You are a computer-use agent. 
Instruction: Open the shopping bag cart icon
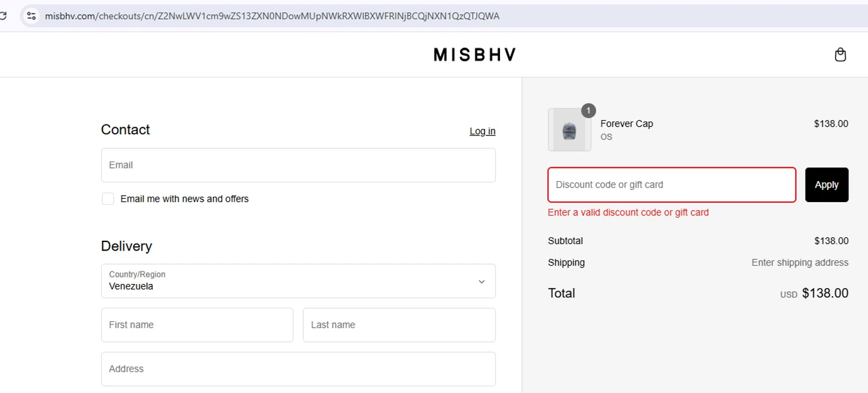[840, 54]
